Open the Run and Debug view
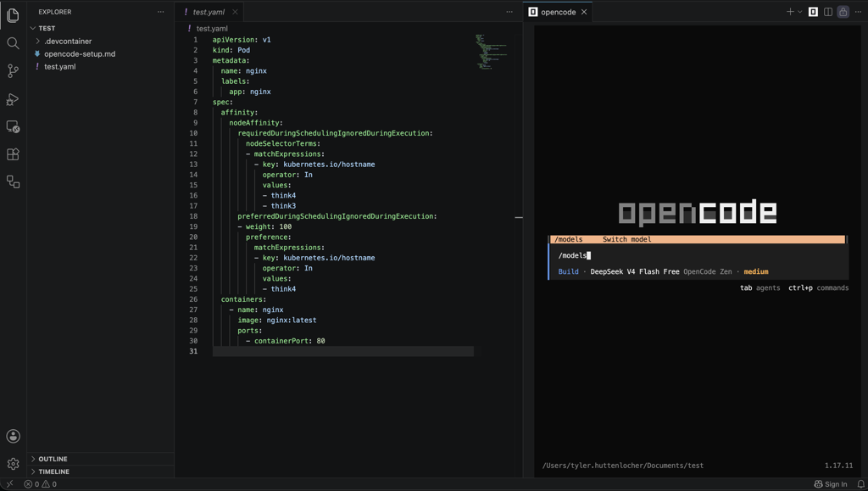Viewport: 868px width, 491px height. coord(13,99)
